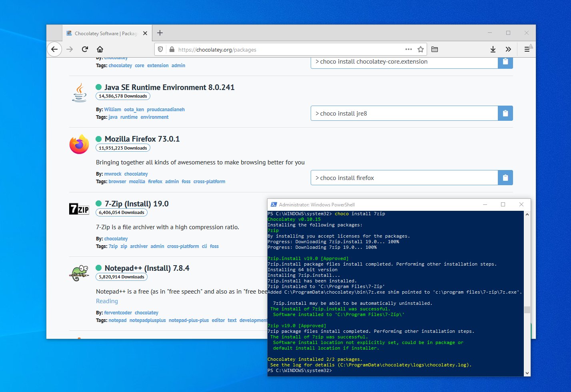
Task: Click the 'mozilla' tag link
Action: click(x=137, y=181)
